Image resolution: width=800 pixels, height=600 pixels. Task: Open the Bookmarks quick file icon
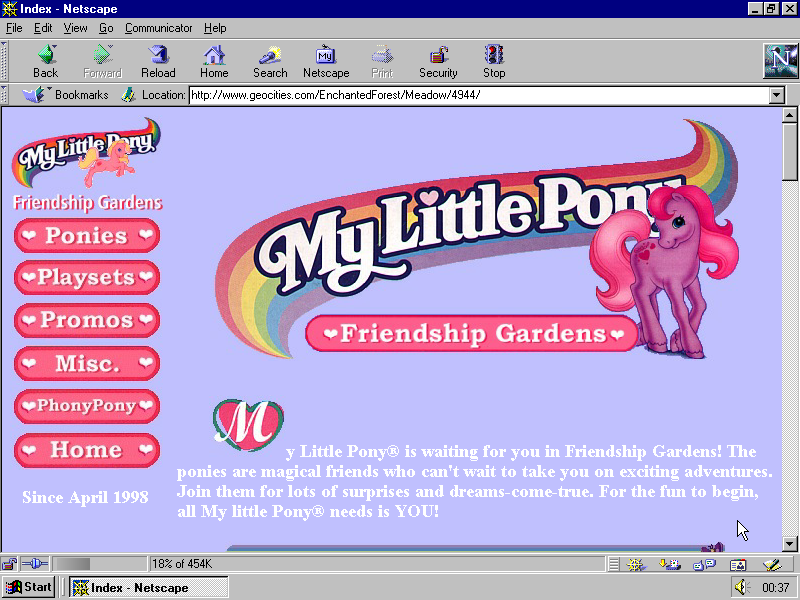coord(35,94)
